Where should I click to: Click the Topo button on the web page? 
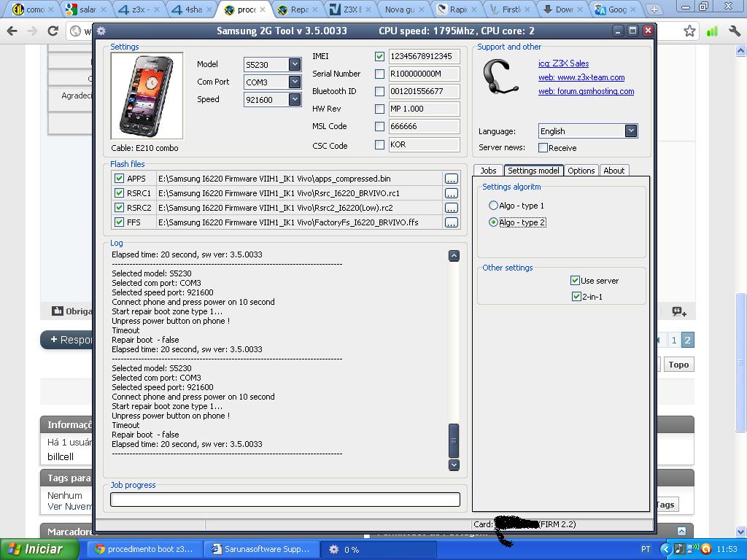(x=678, y=365)
